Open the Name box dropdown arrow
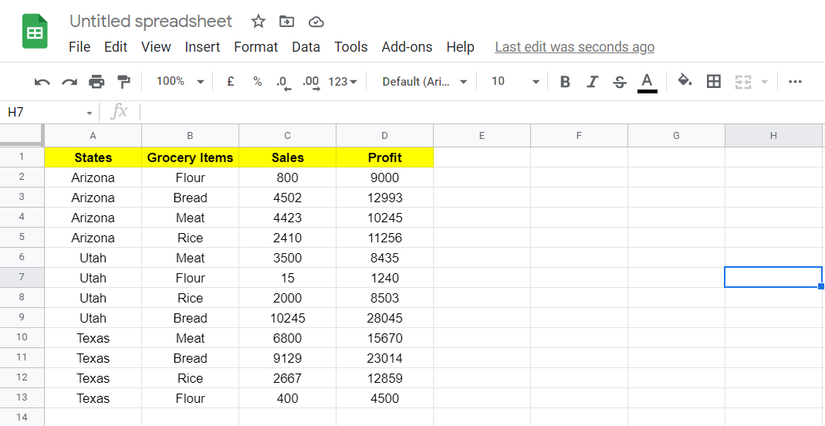 [89, 113]
